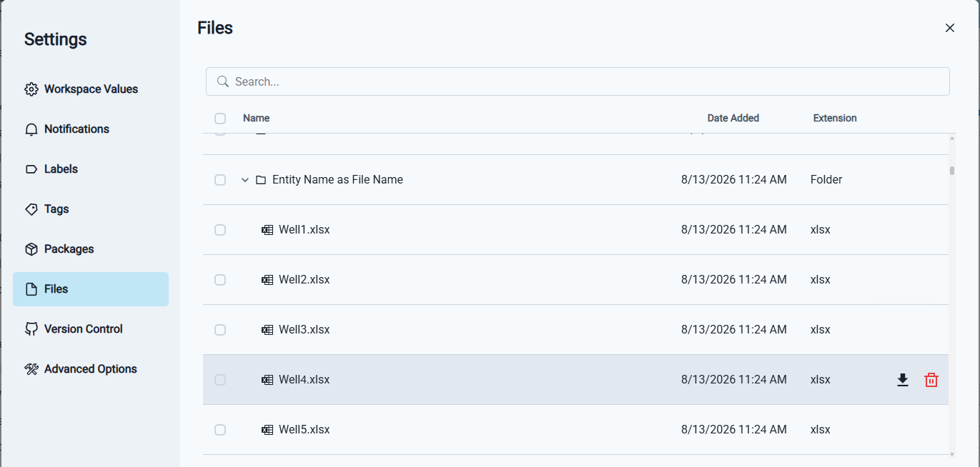980x467 pixels.
Task: Collapse the Entity Name as File Name folder
Action: tap(245, 180)
